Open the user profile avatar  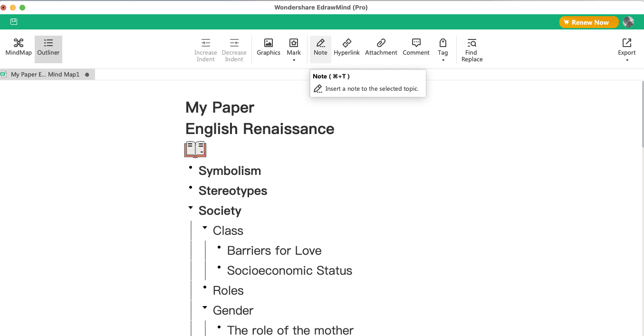point(628,22)
